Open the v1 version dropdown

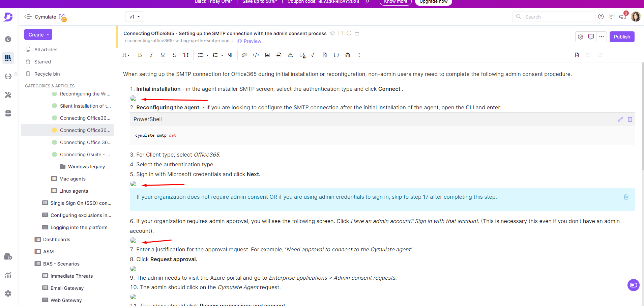click(x=134, y=16)
